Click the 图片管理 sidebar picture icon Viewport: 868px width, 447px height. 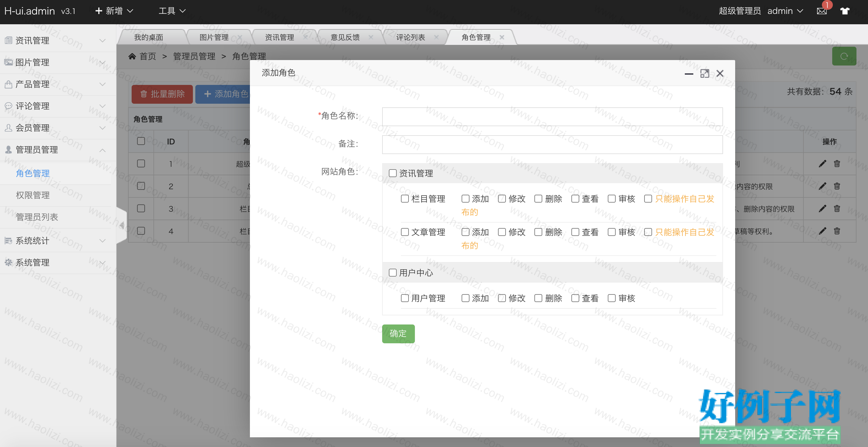8,62
